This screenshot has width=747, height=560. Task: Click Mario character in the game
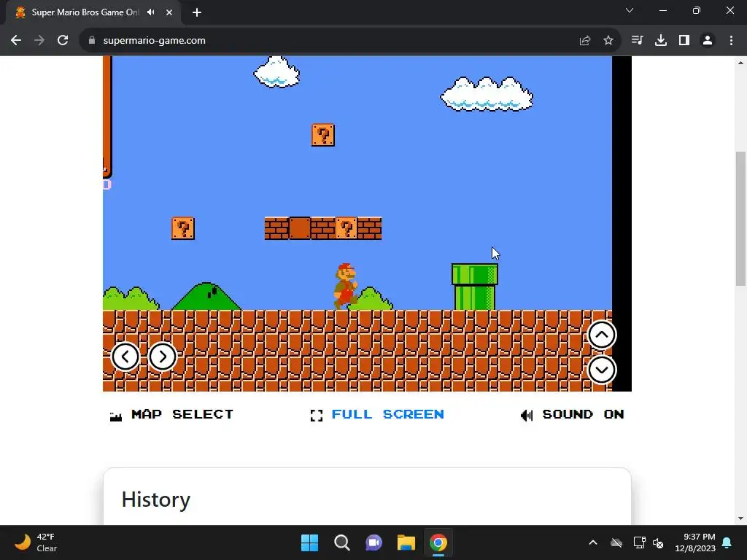click(346, 286)
